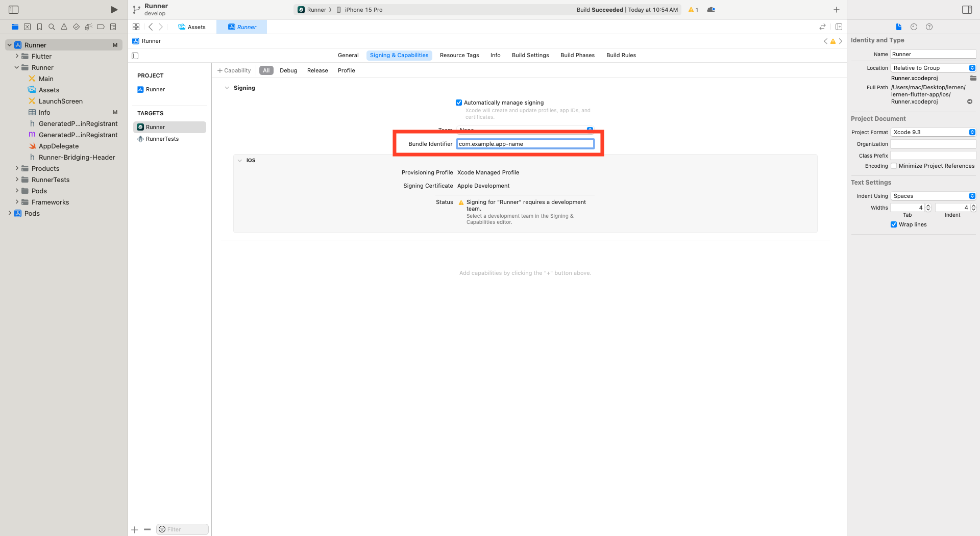Expand the Pods folder under Runner
980x536 pixels.
17,191
